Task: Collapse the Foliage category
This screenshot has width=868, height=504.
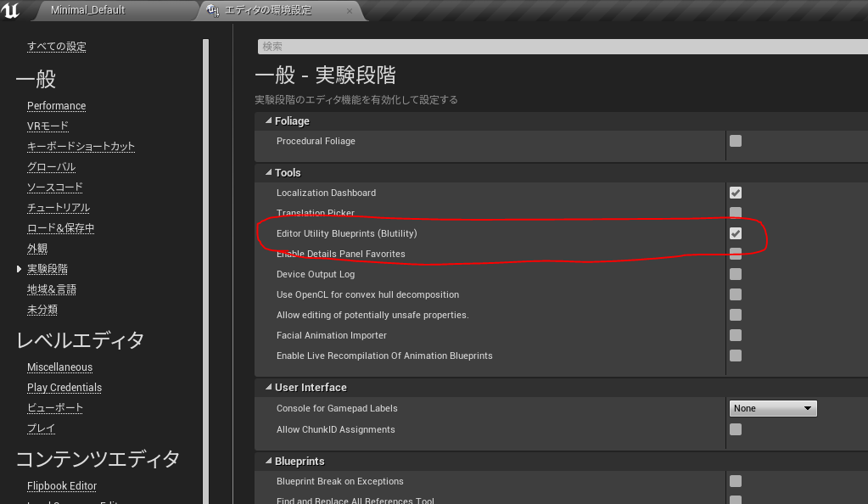Action: pos(268,120)
